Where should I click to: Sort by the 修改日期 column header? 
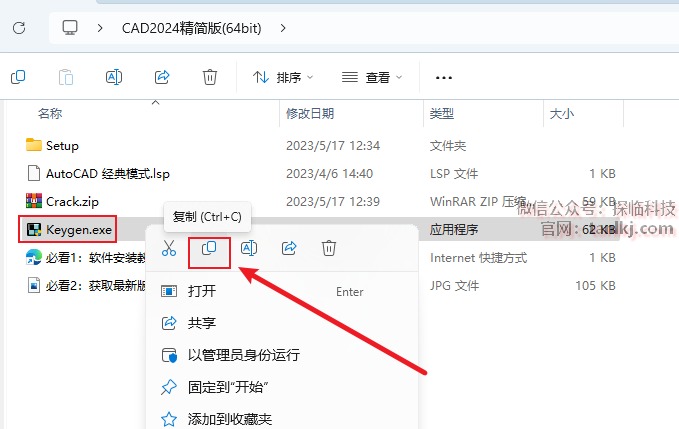[x=310, y=114]
